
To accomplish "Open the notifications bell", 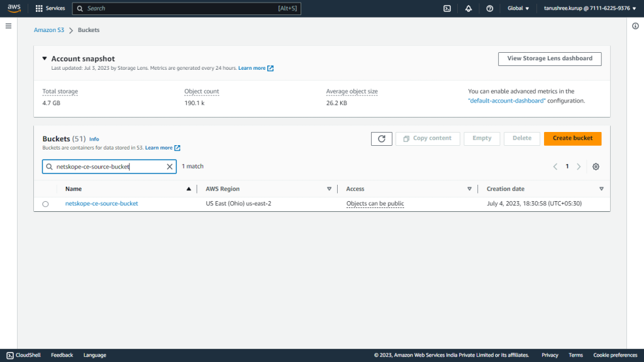I will click(468, 8).
